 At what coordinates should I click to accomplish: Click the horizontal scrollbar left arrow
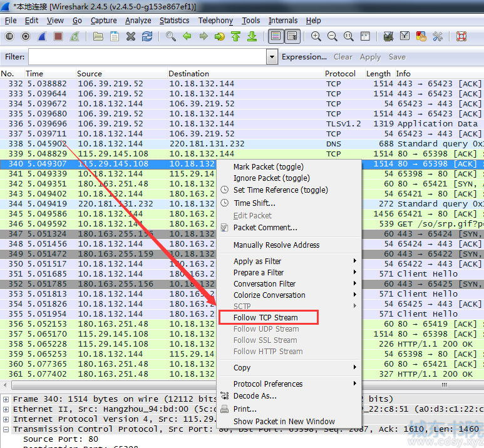pos(5,385)
